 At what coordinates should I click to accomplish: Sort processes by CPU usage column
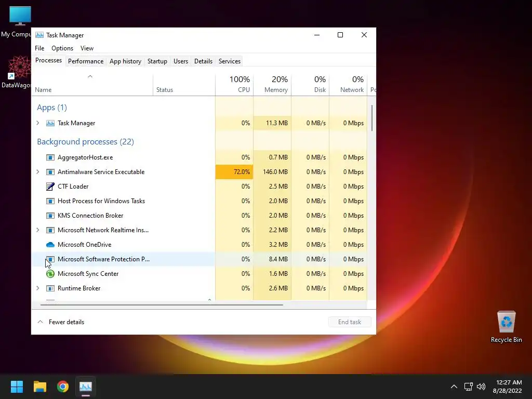[234, 85]
